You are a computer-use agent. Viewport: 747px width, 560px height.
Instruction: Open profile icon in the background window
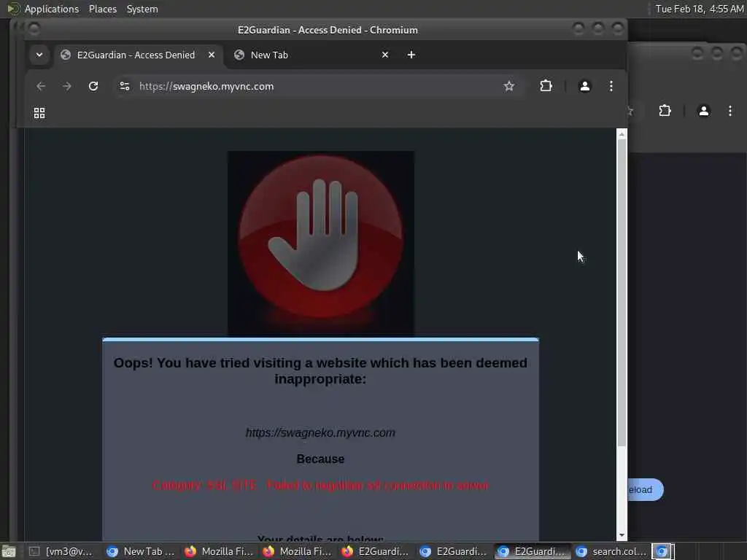(x=704, y=111)
